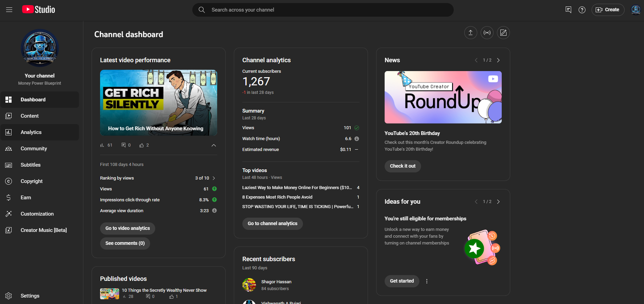Click the Estimated revenue $0.11 row

point(301,150)
